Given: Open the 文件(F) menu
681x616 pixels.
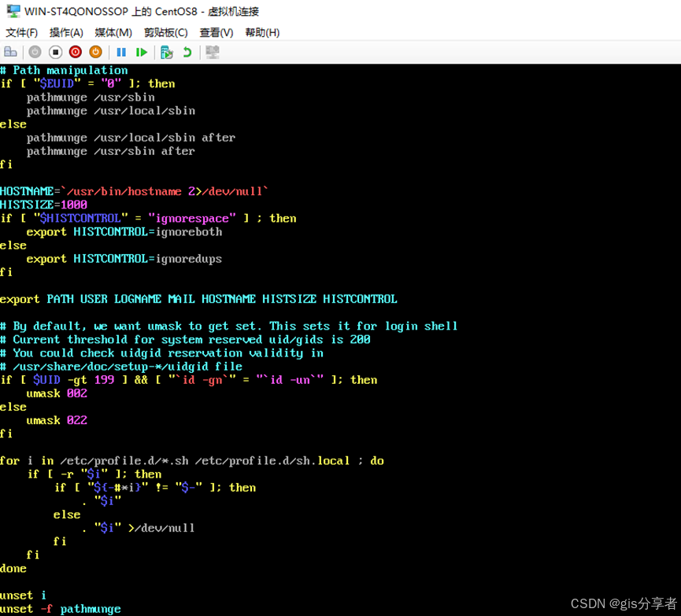Looking at the screenshot, I should tap(22, 32).
